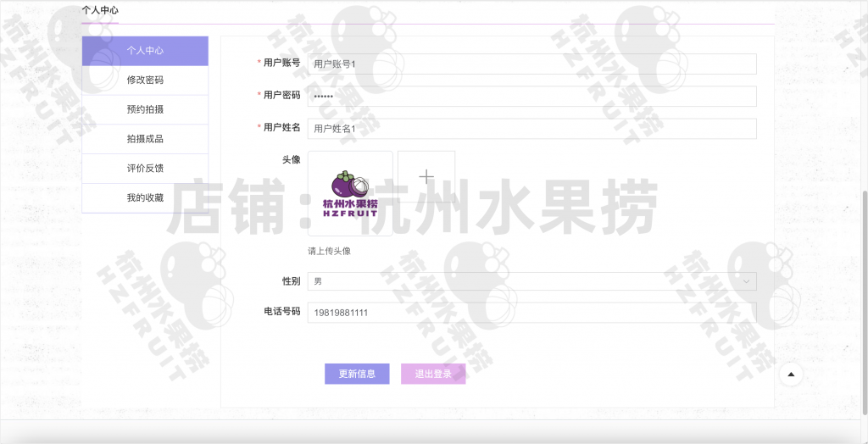Click the 电话号码 field label
The image size is (868, 444).
(x=282, y=312)
